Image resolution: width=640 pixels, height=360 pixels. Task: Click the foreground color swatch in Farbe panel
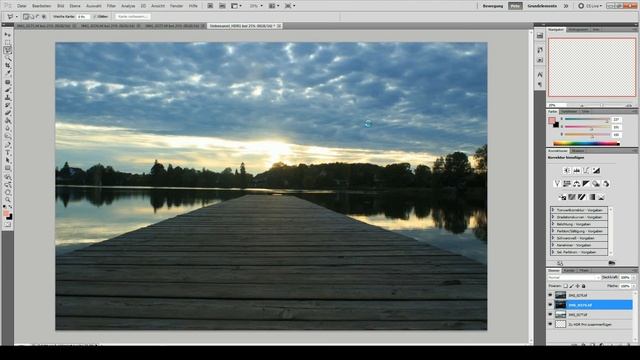pos(552,120)
